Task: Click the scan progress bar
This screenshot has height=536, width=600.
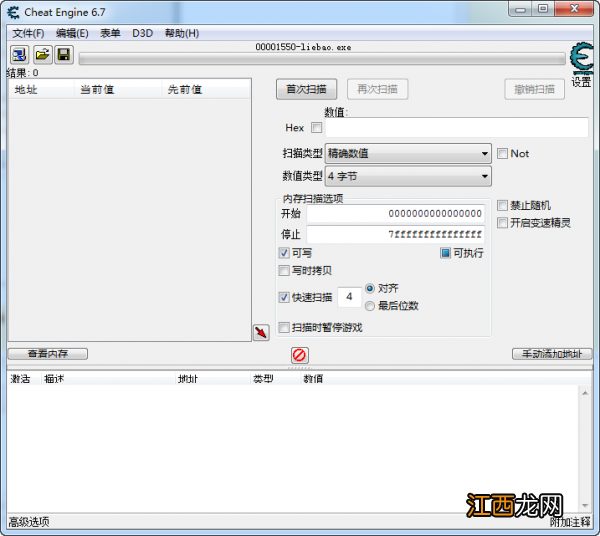Action: pos(322,59)
